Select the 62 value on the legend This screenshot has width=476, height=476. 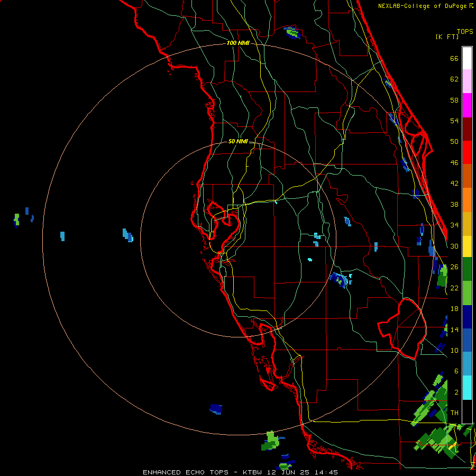(x=454, y=79)
